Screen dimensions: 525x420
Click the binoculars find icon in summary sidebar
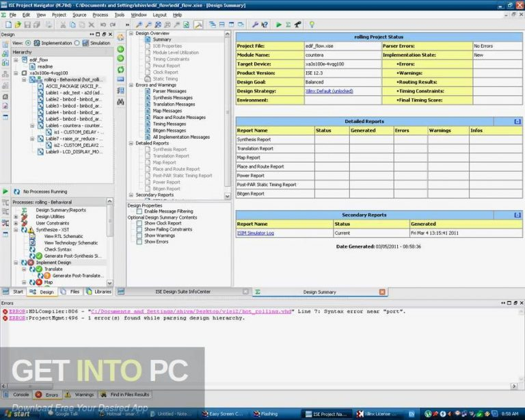click(120, 102)
